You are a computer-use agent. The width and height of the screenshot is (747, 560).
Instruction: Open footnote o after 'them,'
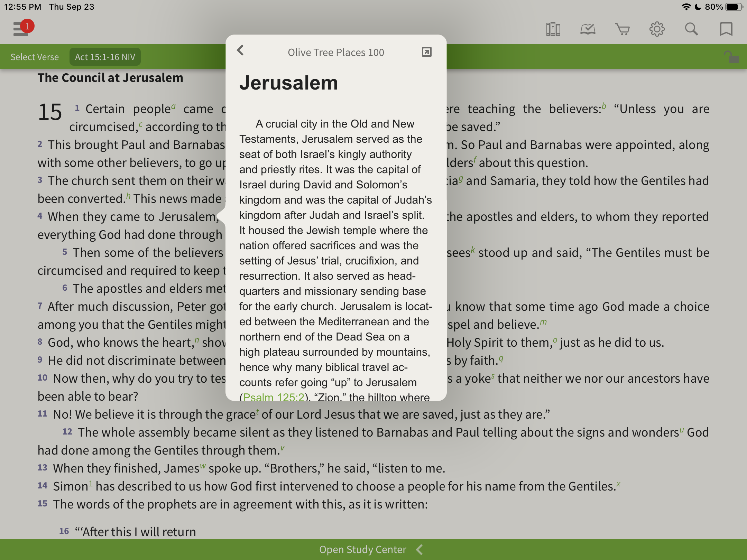[555, 340]
